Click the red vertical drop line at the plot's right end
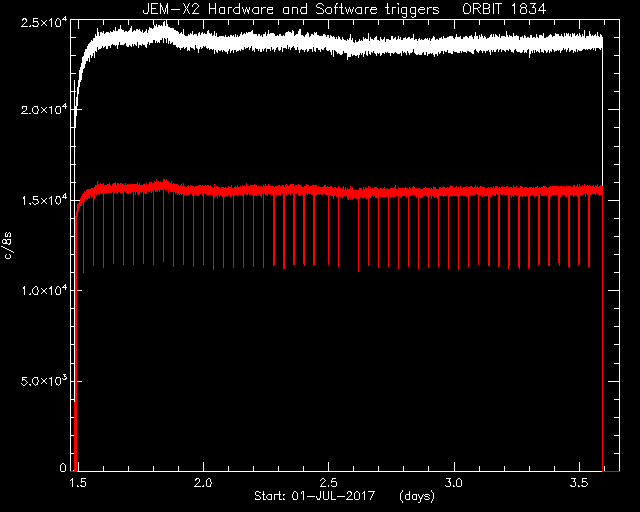The width and height of the screenshot is (640, 512). (x=603, y=331)
